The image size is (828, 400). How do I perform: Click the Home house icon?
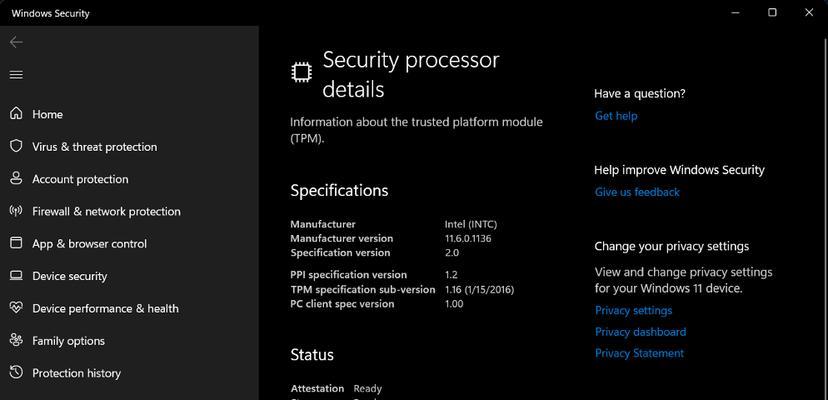coord(16,114)
